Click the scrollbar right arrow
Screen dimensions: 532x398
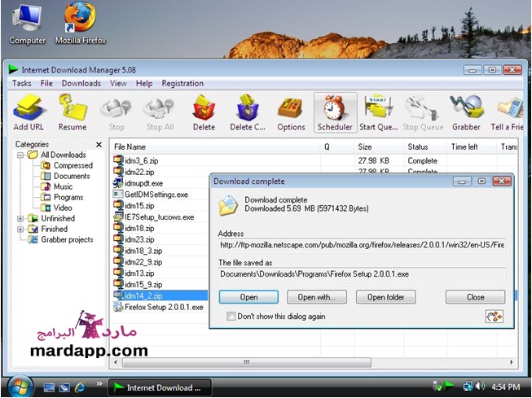coord(512,362)
